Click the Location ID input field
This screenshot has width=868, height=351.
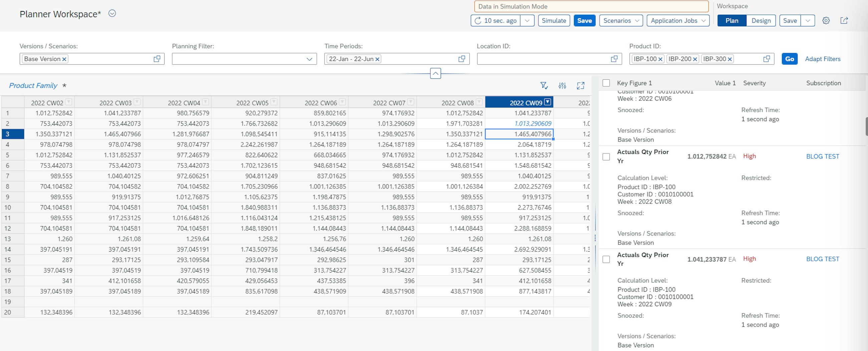pos(542,59)
